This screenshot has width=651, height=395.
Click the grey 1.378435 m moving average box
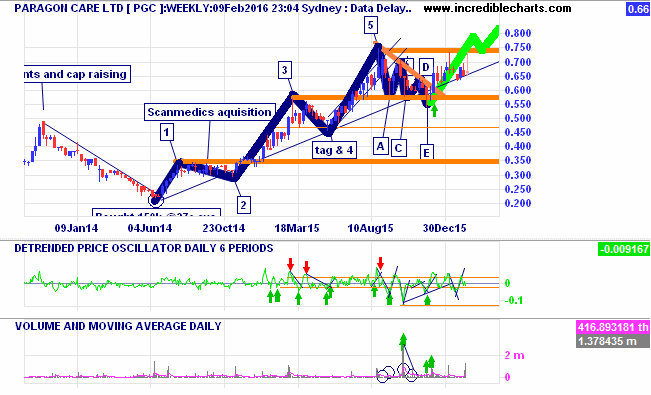point(613,341)
